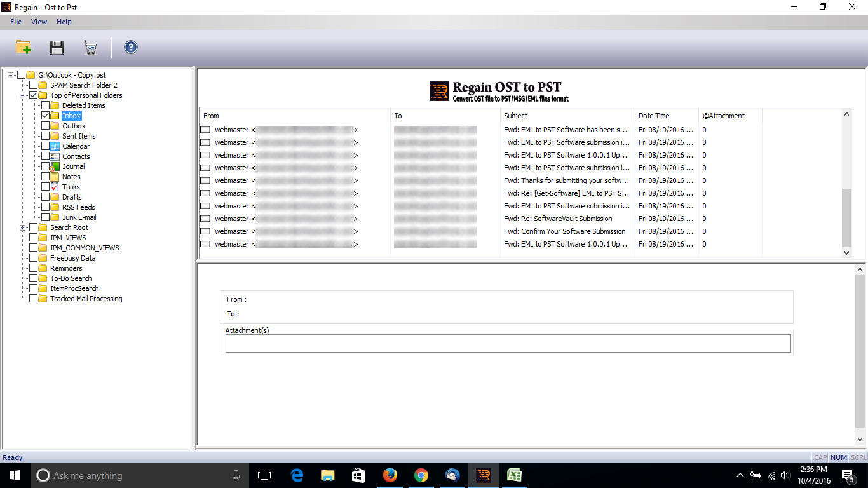The height and width of the screenshot is (488, 868).
Task: Open the Help menu
Action: (64, 22)
